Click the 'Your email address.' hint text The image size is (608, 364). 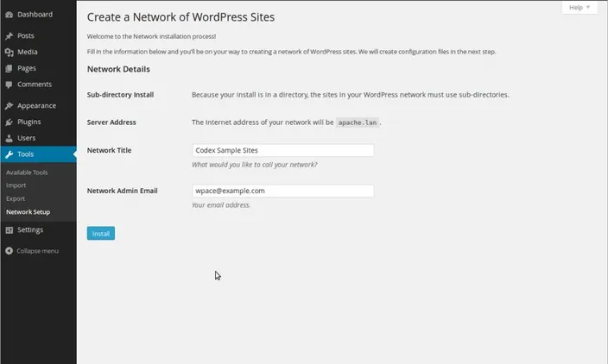[x=221, y=205]
